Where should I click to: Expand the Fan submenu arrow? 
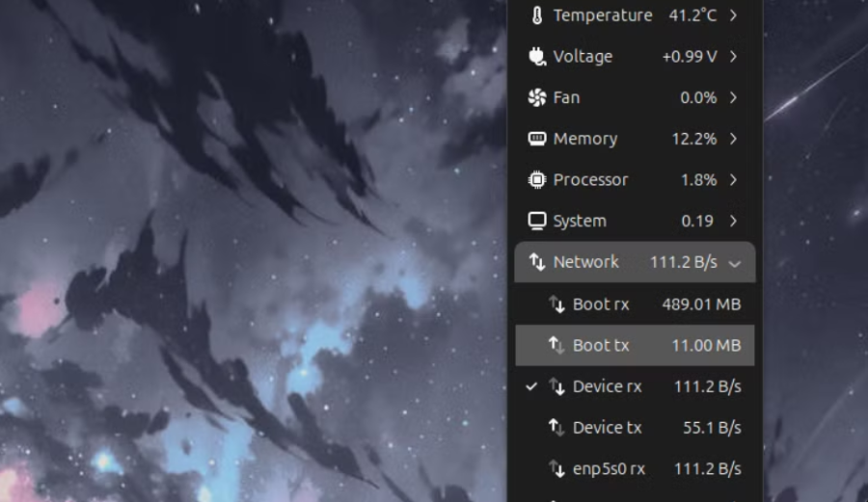tap(734, 97)
